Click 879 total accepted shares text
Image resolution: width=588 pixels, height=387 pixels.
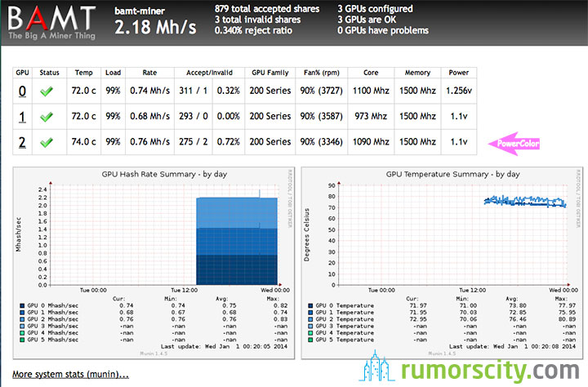(267, 9)
